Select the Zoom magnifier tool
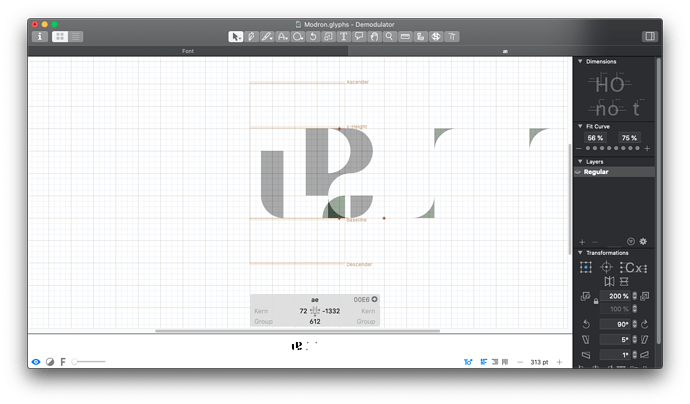 tap(389, 37)
